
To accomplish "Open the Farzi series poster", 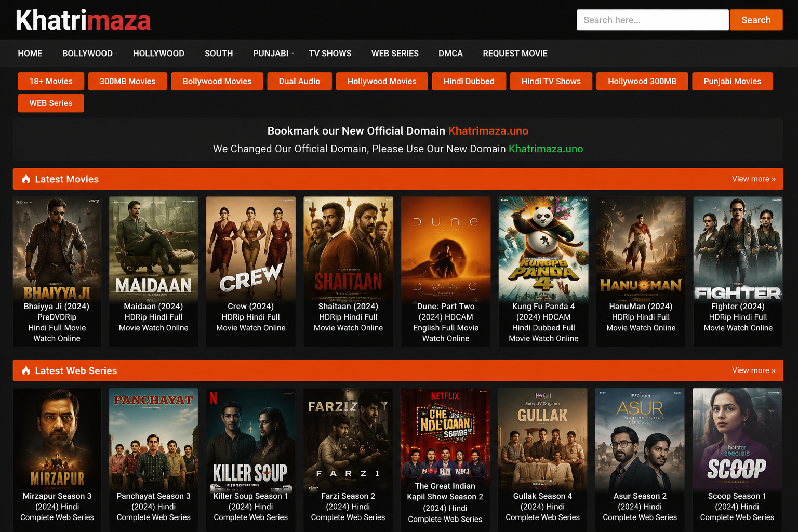I will pyautogui.click(x=348, y=439).
